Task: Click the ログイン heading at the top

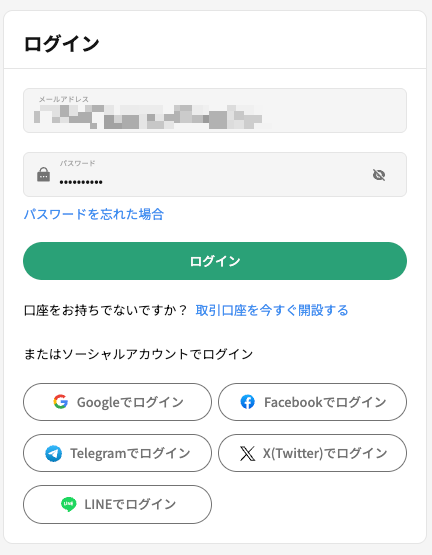Action: pyautogui.click(x=61, y=44)
